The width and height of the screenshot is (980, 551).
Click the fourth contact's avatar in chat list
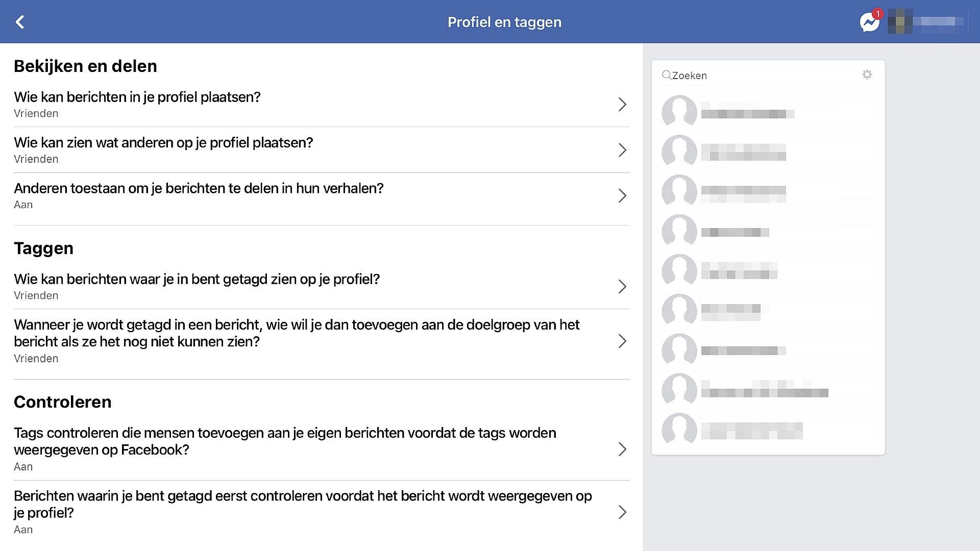pyautogui.click(x=679, y=231)
